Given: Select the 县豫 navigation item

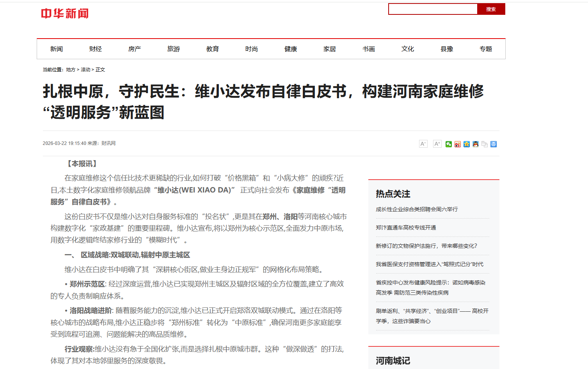Looking at the screenshot, I should pyautogui.click(x=447, y=49).
